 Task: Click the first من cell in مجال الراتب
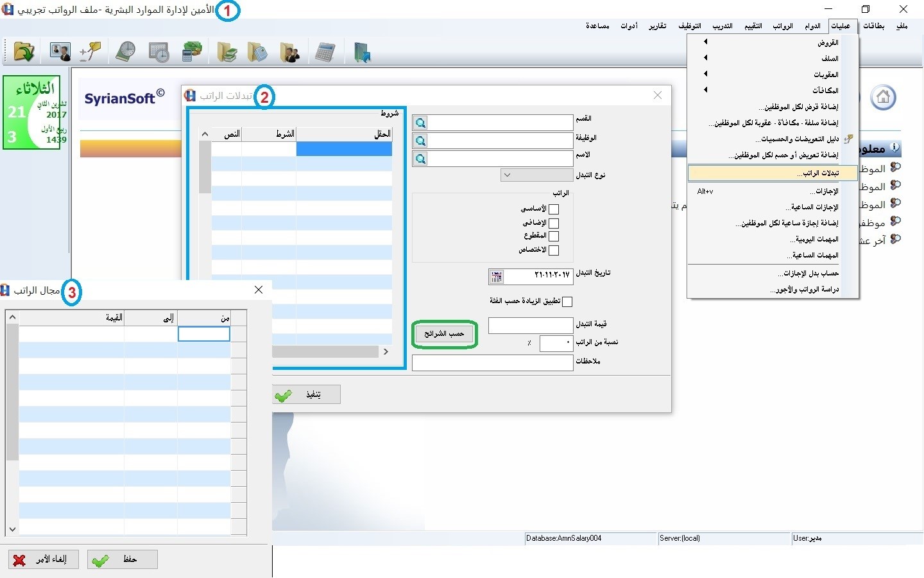204,334
